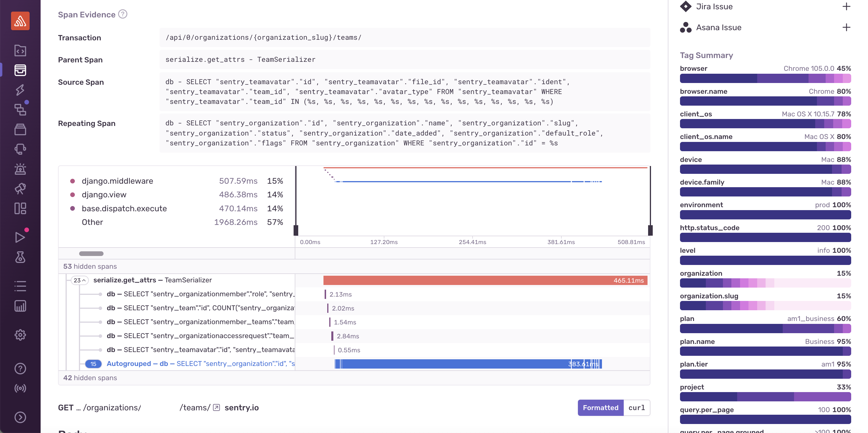868x433 pixels.
Task: Expand the Autogrouped 15 db spans
Action: coord(93,364)
